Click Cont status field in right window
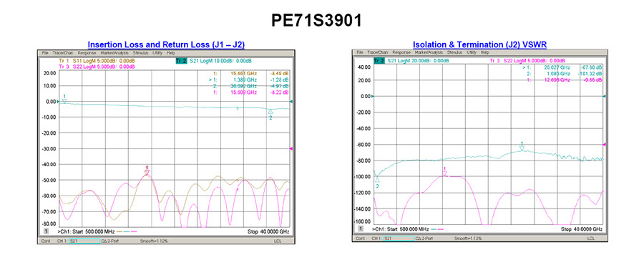 (x=360, y=239)
